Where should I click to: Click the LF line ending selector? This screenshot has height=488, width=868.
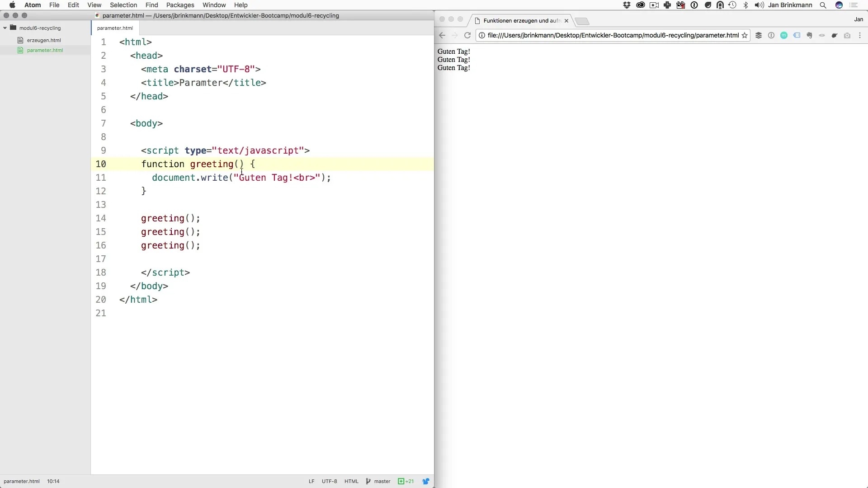pos(311,481)
